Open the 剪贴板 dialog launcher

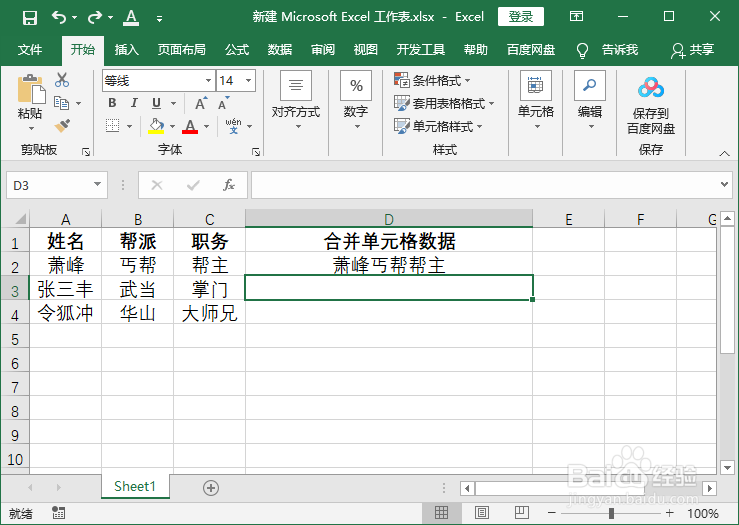pos(86,152)
